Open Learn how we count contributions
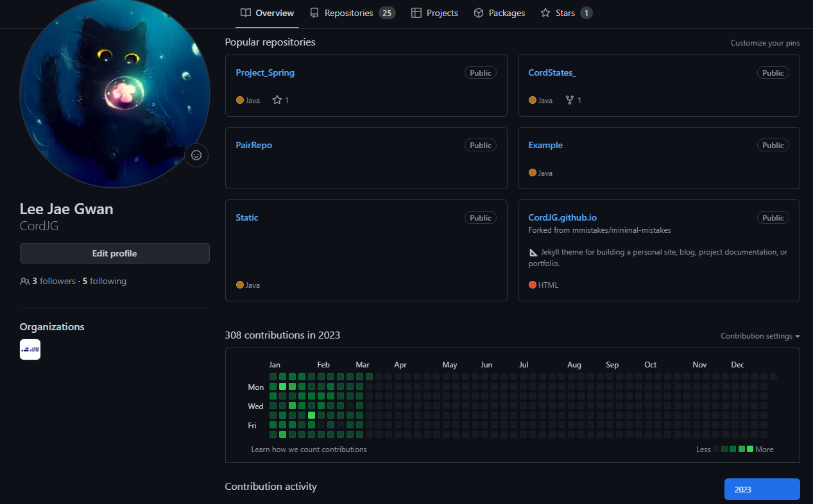The image size is (813, 504). pyautogui.click(x=309, y=449)
